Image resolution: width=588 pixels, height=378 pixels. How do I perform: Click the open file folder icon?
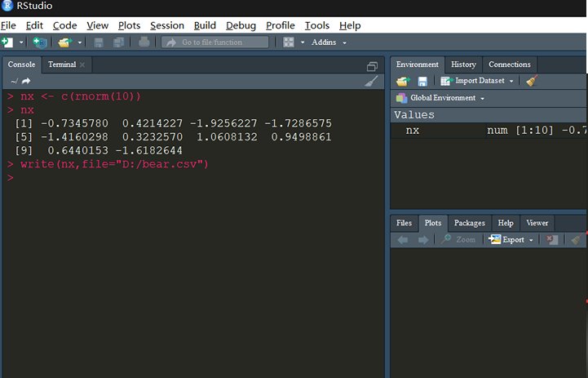(64, 42)
